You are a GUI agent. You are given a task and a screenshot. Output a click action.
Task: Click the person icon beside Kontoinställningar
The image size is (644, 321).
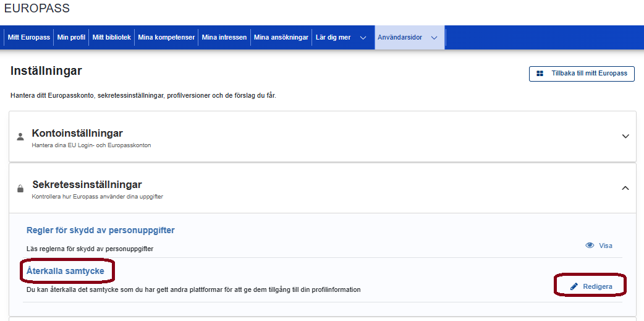coord(20,137)
